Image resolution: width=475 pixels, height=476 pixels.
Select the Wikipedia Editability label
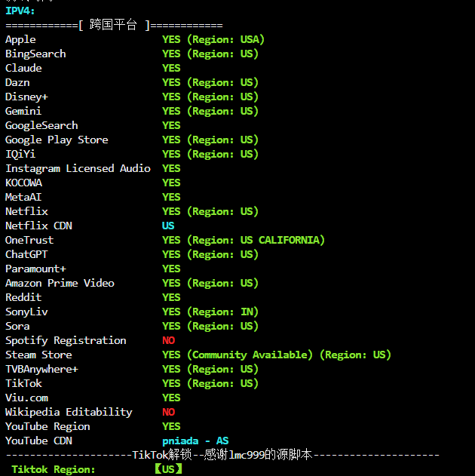point(69,412)
